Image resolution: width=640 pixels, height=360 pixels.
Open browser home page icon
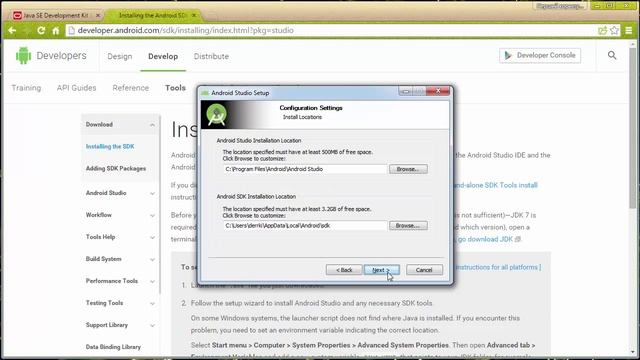[x=56, y=30]
